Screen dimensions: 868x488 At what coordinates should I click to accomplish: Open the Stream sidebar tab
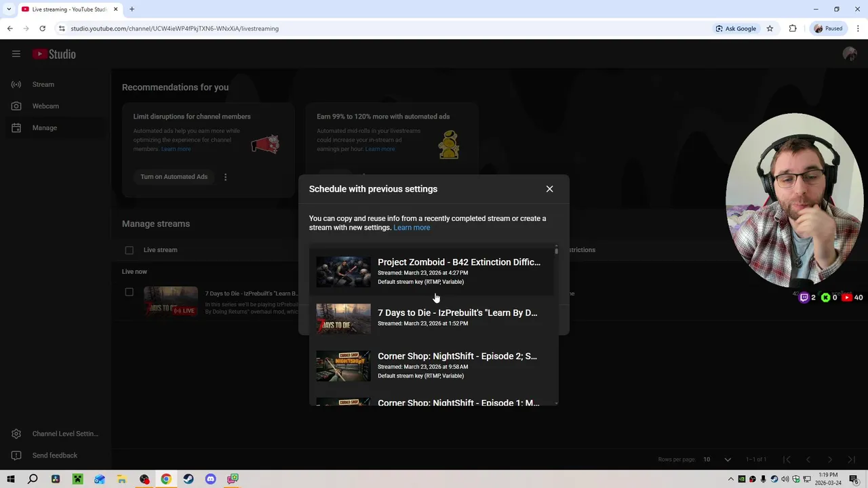coord(56,84)
